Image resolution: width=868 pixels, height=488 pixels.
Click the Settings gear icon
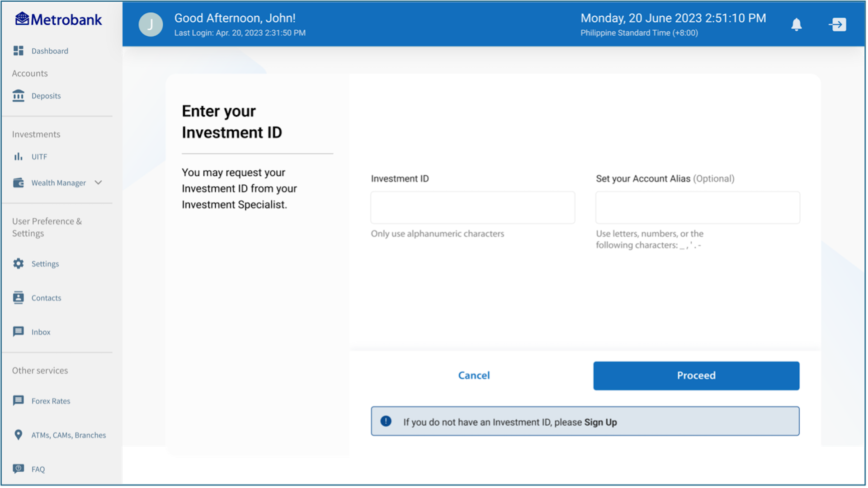click(18, 263)
